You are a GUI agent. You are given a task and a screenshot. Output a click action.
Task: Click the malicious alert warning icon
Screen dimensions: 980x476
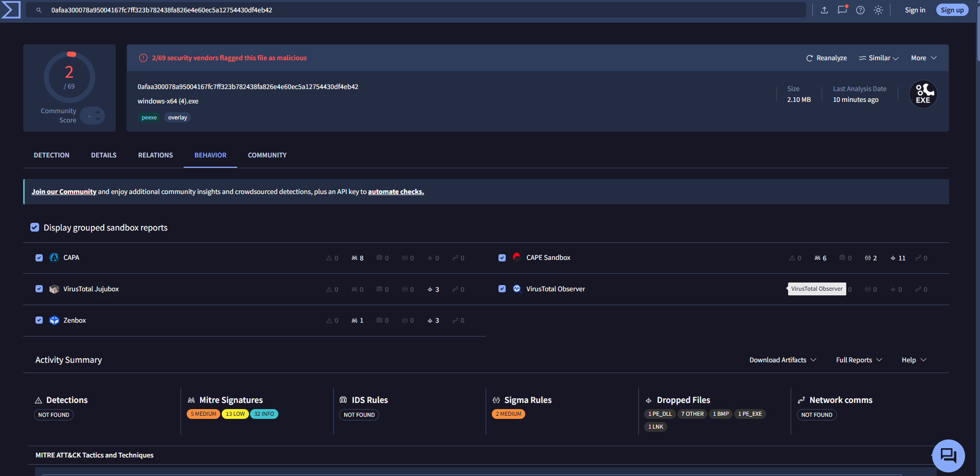click(143, 58)
